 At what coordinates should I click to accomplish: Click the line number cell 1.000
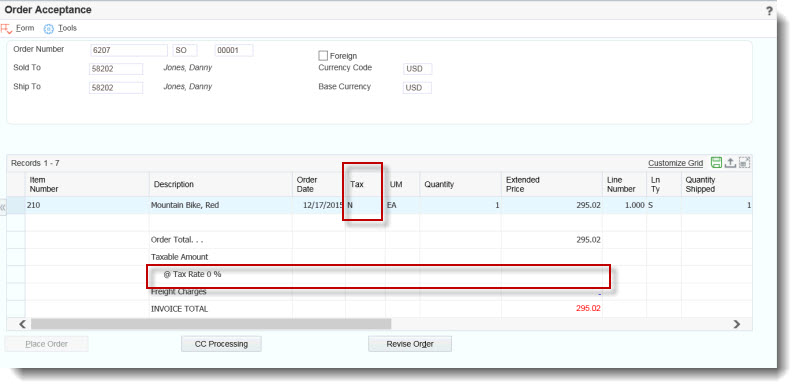coord(624,205)
